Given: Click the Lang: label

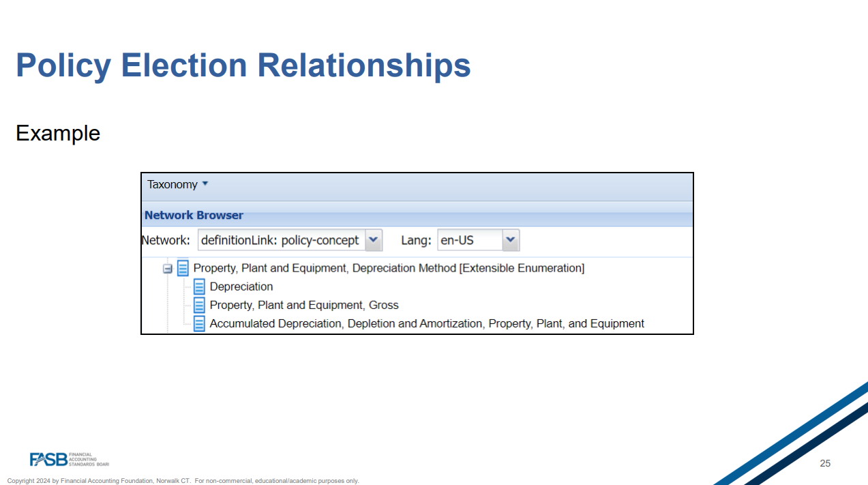Looking at the screenshot, I should [x=416, y=240].
